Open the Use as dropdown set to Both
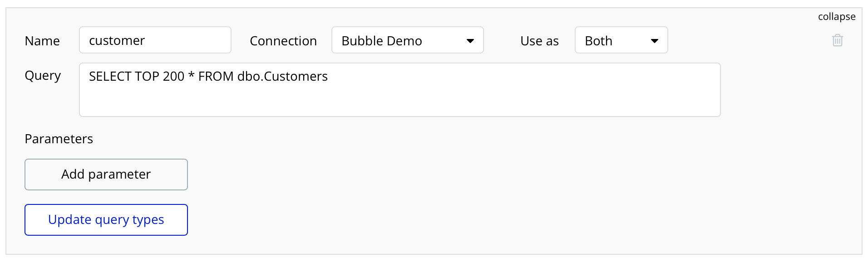This screenshot has width=868, height=262. pos(621,40)
